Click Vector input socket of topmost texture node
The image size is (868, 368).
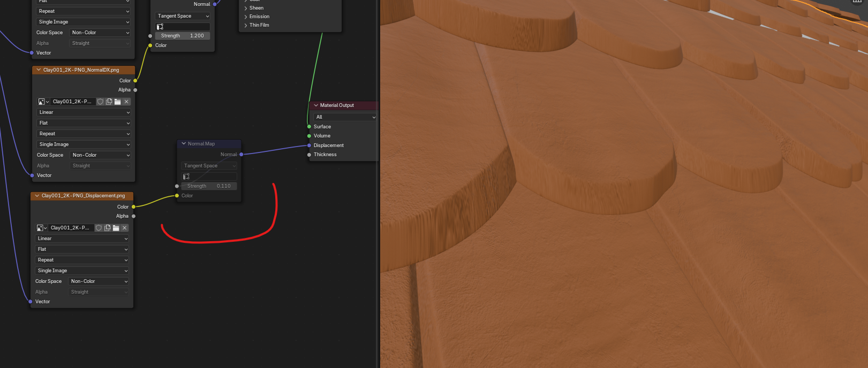coord(32,53)
